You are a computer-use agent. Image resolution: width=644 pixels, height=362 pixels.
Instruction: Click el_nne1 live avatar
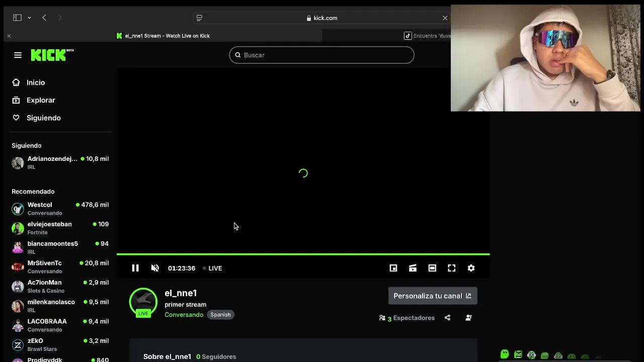click(x=143, y=302)
